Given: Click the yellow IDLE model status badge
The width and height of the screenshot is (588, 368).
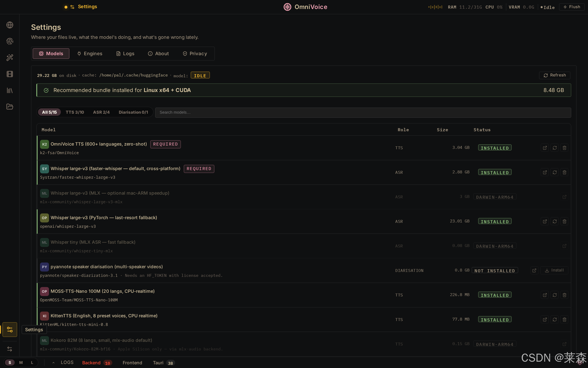Looking at the screenshot, I should click(200, 75).
